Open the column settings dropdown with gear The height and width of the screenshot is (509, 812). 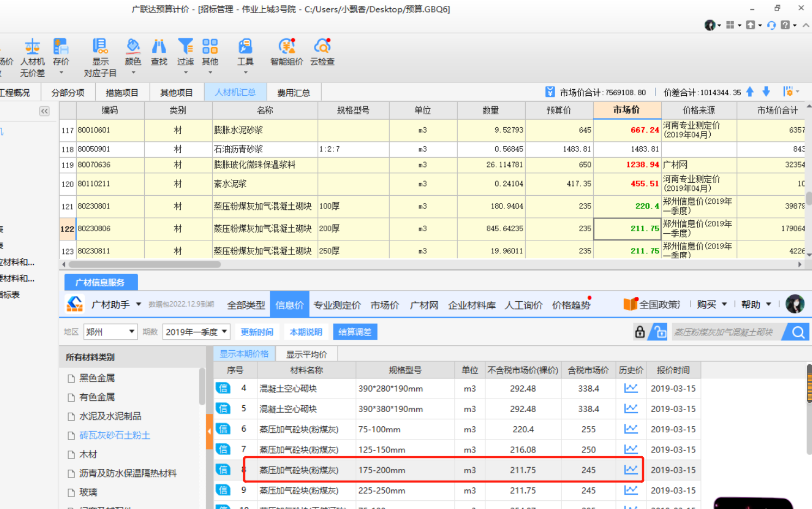[x=791, y=92]
